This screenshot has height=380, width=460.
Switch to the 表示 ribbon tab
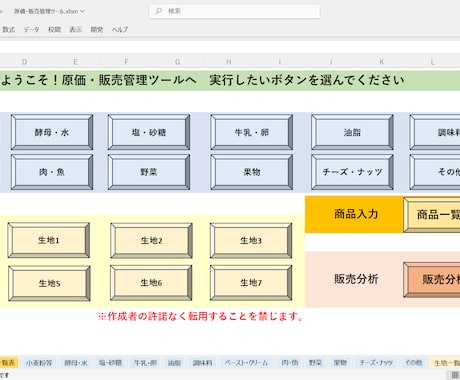(x=76, y=30)
